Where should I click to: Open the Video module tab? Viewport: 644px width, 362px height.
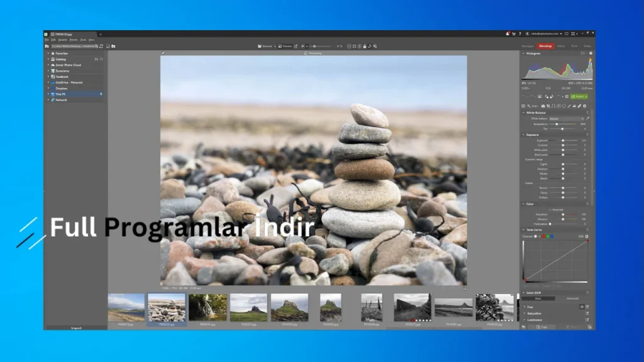587,46
